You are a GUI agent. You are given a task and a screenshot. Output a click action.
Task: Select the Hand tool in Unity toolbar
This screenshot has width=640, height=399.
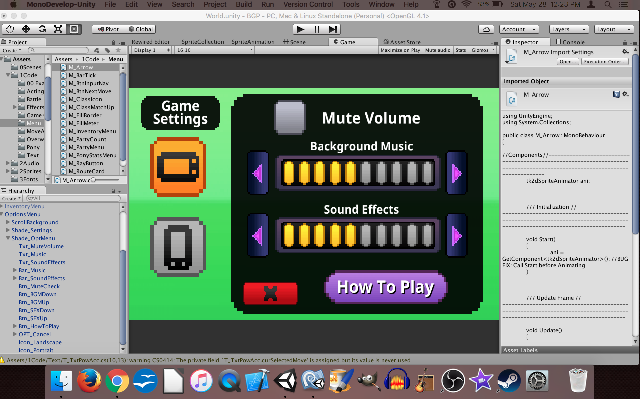[x=9, y=29]
